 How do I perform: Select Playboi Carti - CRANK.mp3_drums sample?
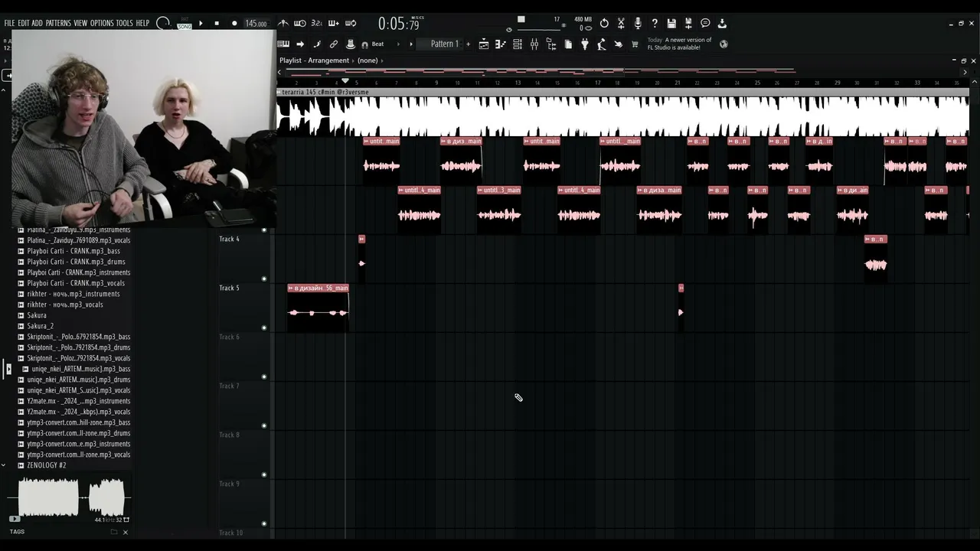click(77, 262)
